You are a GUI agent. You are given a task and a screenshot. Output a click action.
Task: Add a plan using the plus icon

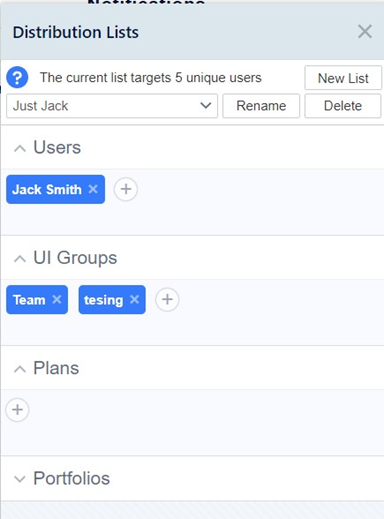[x=17, y=410]
